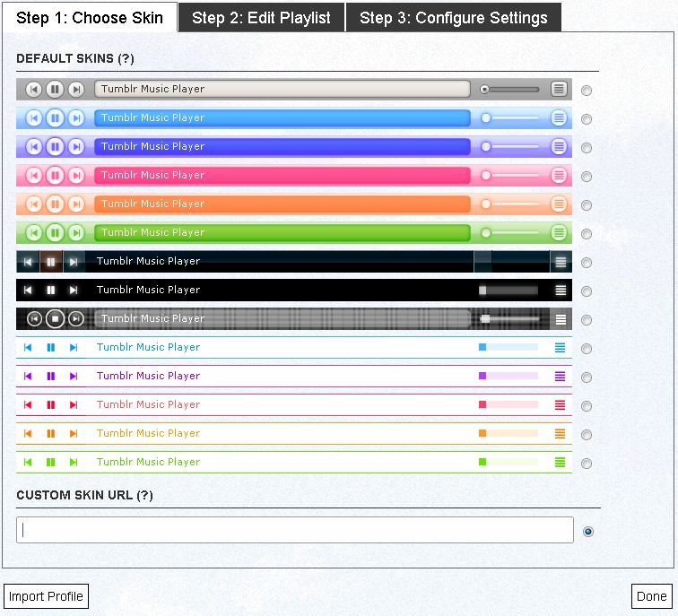Screen dimensions: 678x616
Task: Select the purple glossy skin radio button
Action: pos(587,148)
